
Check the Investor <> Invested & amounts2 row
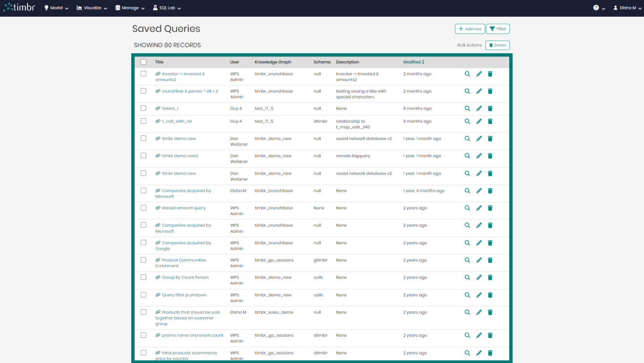pyautogui.click(x=143, y=74)
